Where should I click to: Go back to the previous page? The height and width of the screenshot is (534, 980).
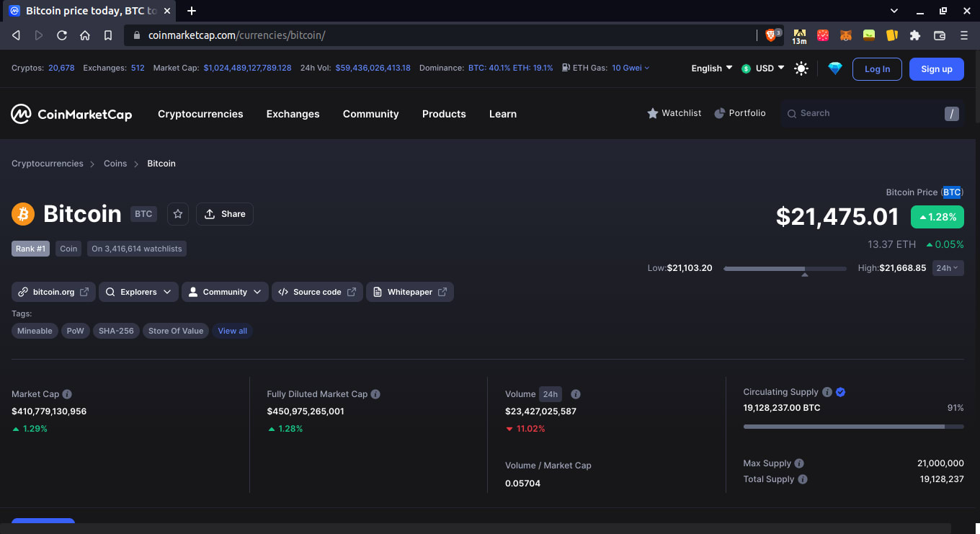tap(16, 35)
